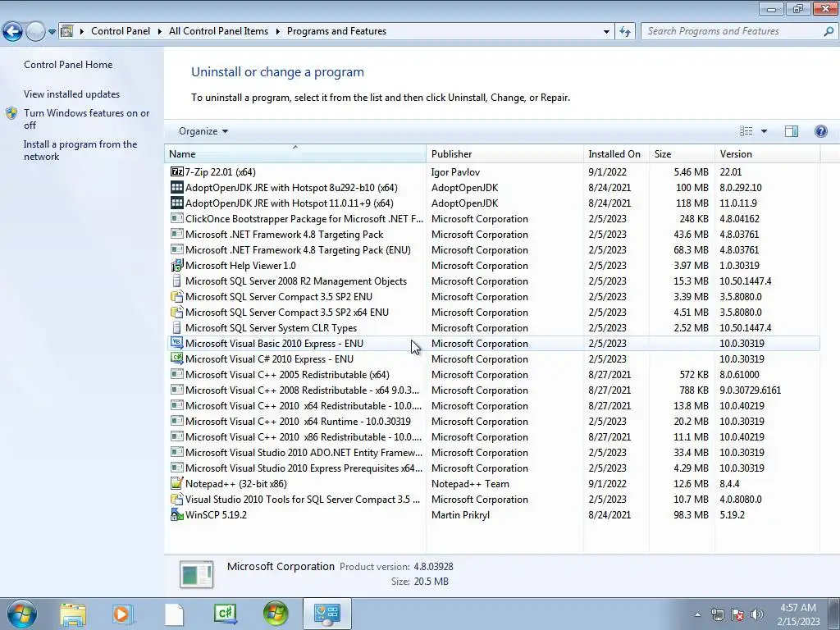Click the ClickOnce Bootstrapper Package icon
The height and width of the screenshot is (630, 840).
click(x=177, y=218)
